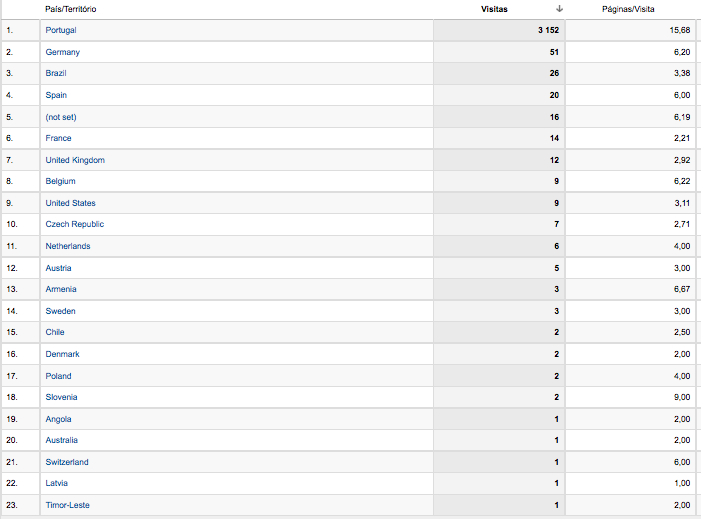The width and height of the screenshot is (701, 519).
Task: Sort by the Páginas/Visita column header
Action: tap(628, 9)
